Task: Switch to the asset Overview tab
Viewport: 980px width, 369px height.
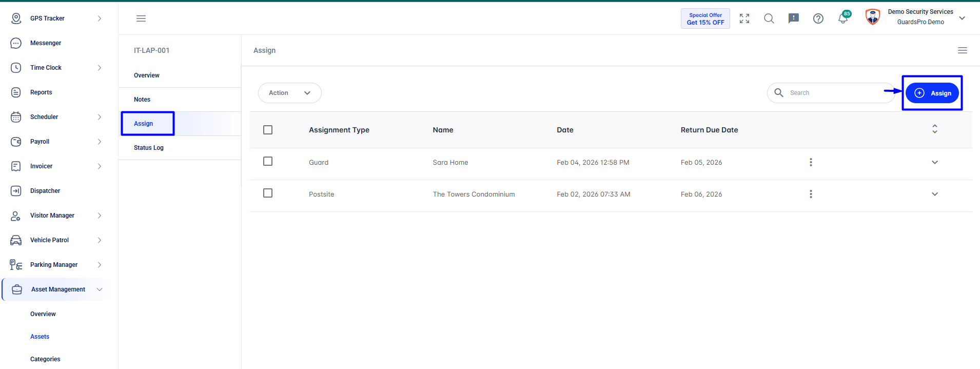Action: tap(180, 75)
